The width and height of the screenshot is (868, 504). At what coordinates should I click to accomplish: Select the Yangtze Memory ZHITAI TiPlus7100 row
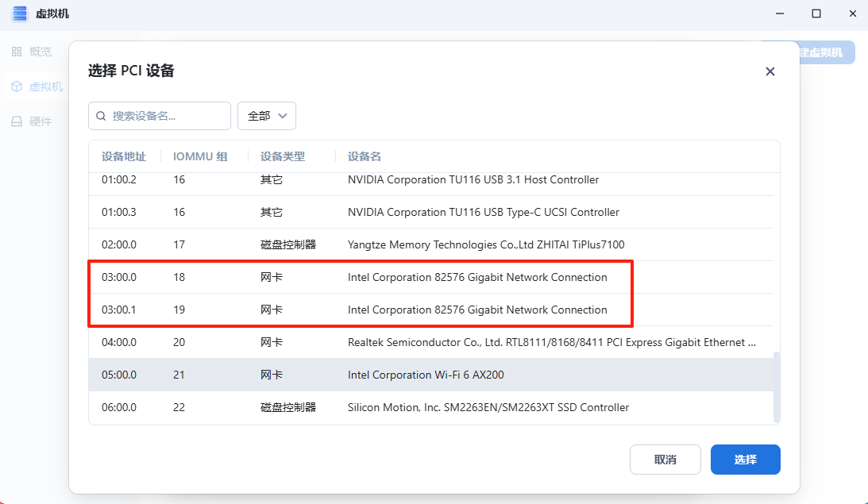click(431, 244)
